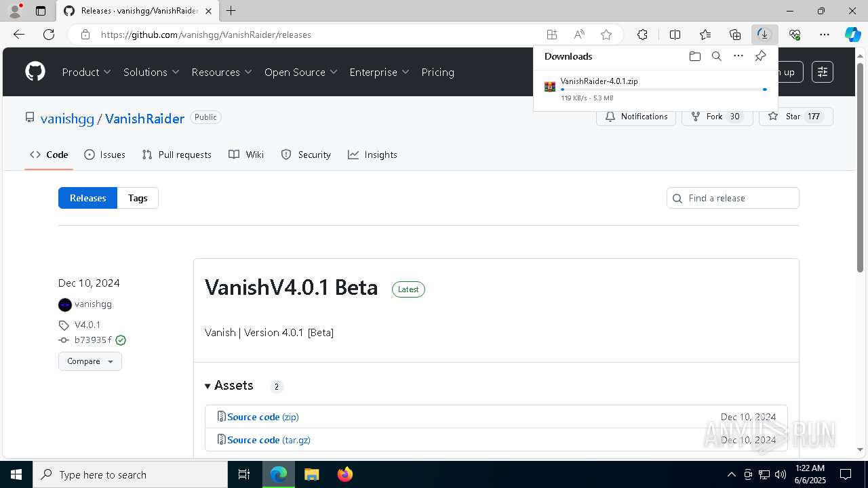Image resolution: width=868 pixels, height=488 pixels.
Task: Click the browser address bar
Action: (319, 35)
